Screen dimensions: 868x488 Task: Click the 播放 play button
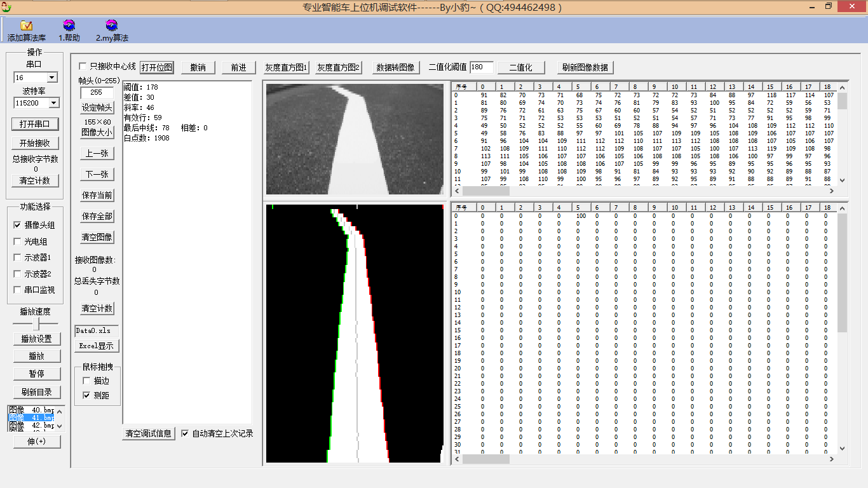point(37,356)
